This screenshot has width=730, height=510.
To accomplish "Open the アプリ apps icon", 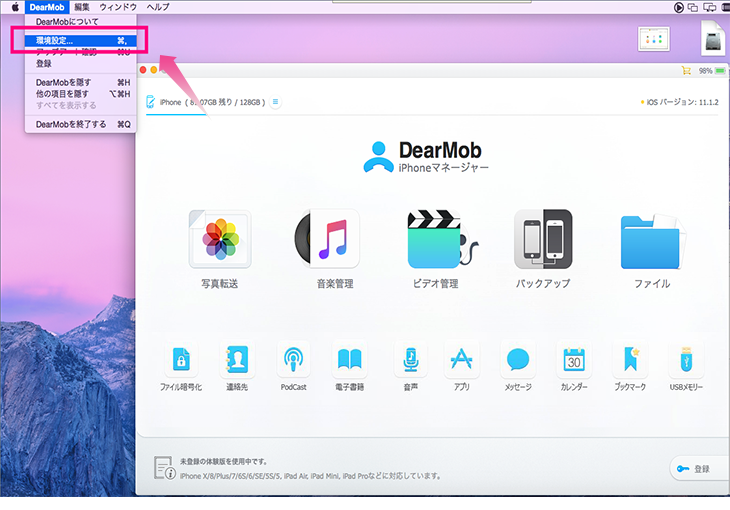I will coord(461,359).
